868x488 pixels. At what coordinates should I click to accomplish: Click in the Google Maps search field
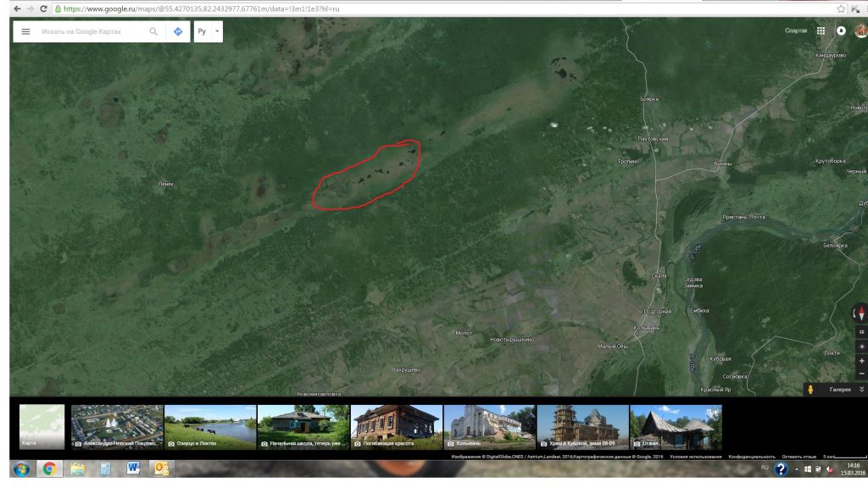[x=89, y=31]
